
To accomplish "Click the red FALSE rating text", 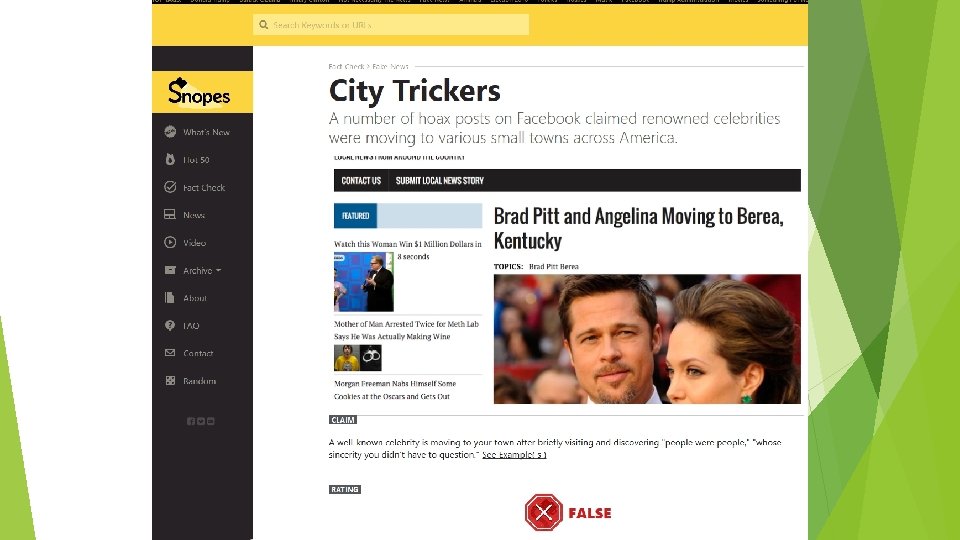I will (590, 513).
